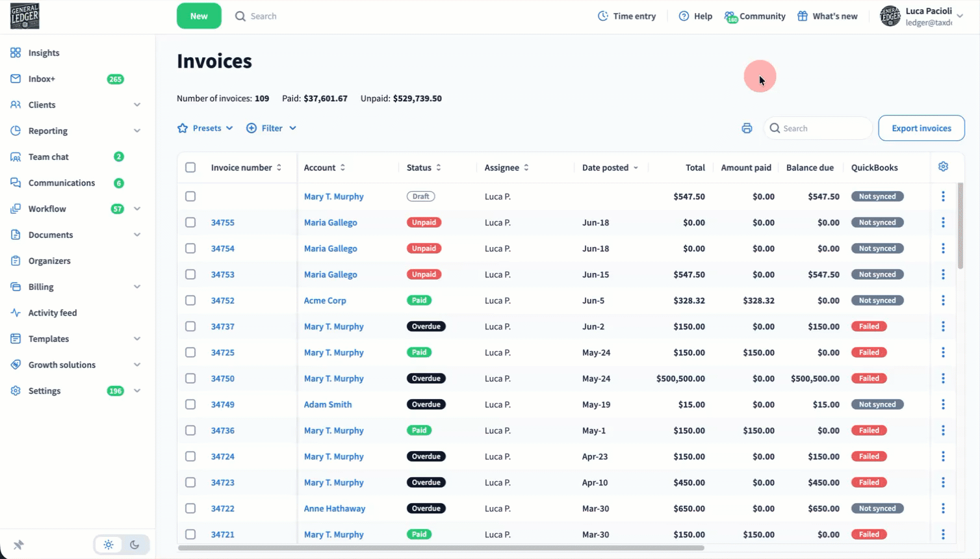
Task: Click the Help question mark icon
Action: pyautogui.click(x=684, y=16)
